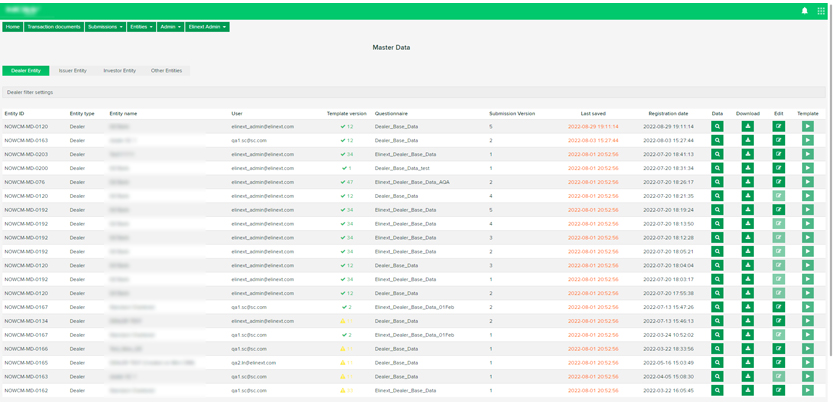The image size is (834, 405).
Task: Open the Admin dropdown menu
Action: (170, 27)
